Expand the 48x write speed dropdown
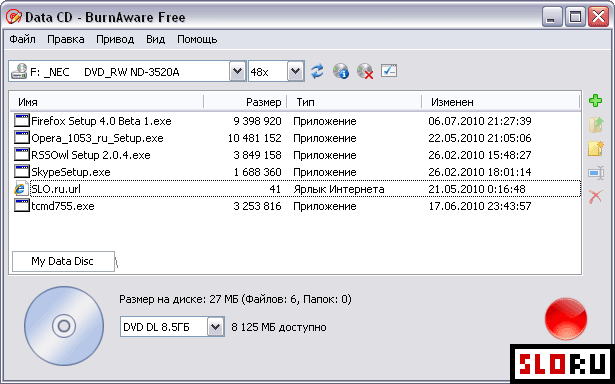The image size is (615, 384). click(x=295, y=71)
